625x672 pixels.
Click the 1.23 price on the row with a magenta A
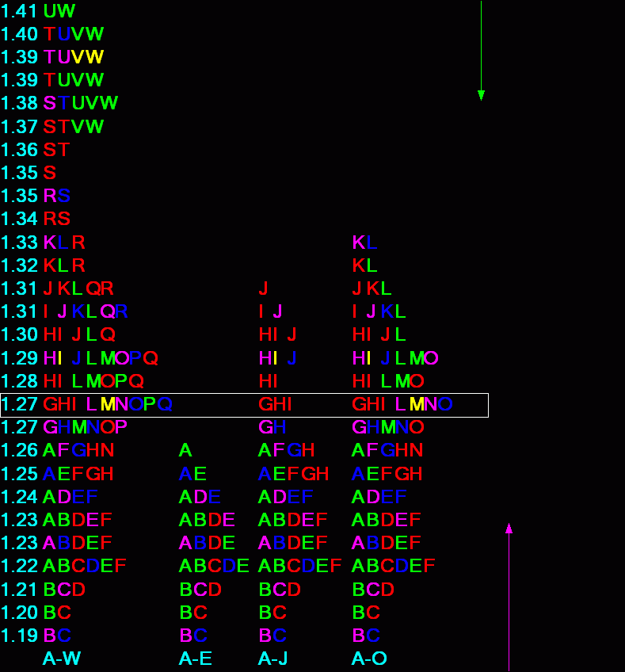pos(19,543)
